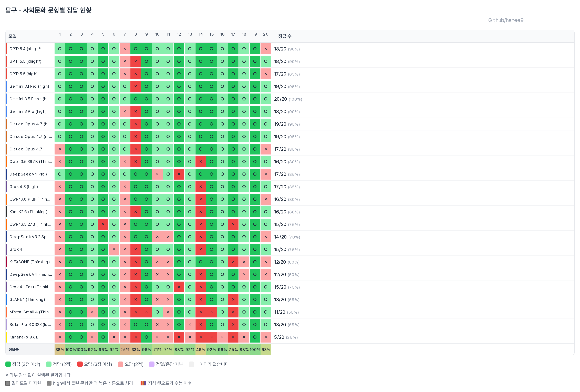Click K-EXAONE's 12/20 (60%) score
Screen dimensions: 580x392
point(287,262)
